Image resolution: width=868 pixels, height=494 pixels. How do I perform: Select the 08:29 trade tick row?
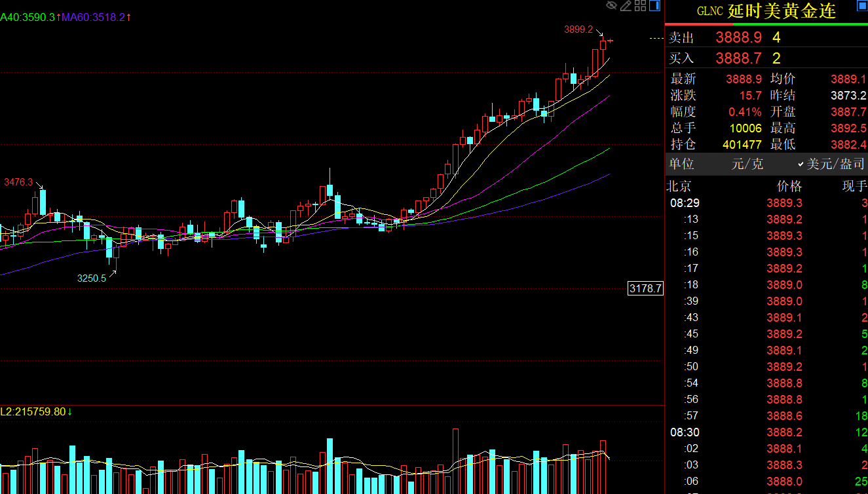click(766, 203)
